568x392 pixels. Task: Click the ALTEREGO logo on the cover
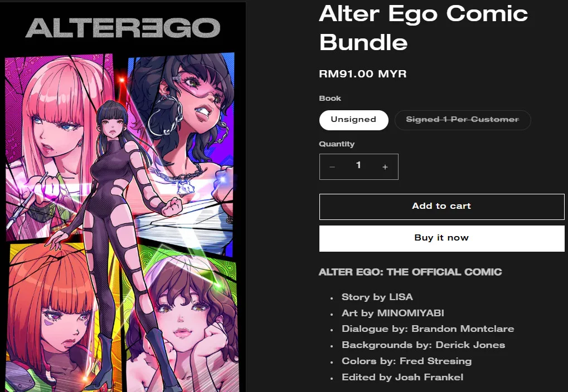123,28
